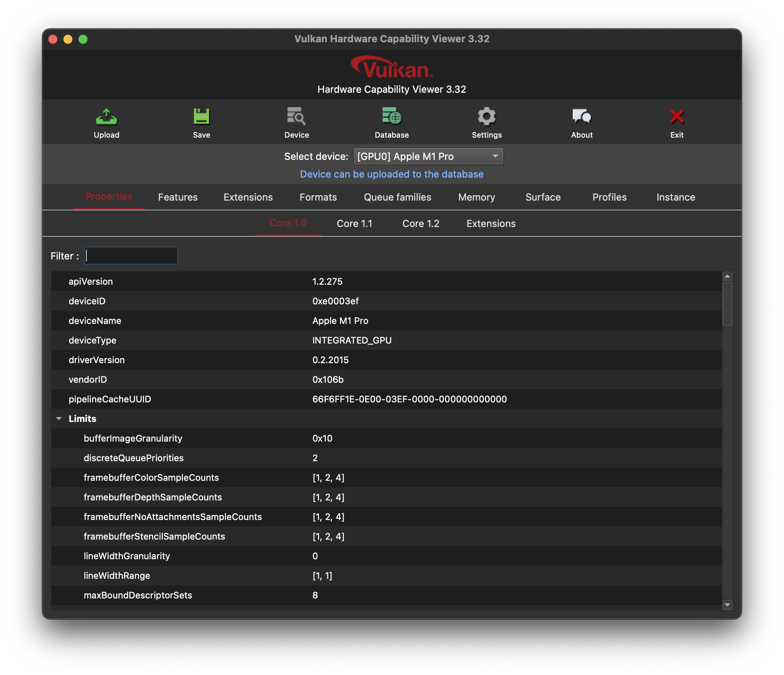Open the Database icon

[392, 117]
